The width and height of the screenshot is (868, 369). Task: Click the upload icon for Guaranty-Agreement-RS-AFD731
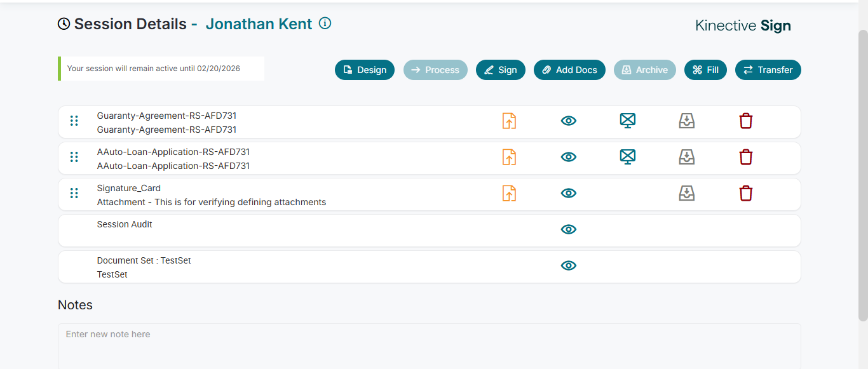tap(509, 121)
